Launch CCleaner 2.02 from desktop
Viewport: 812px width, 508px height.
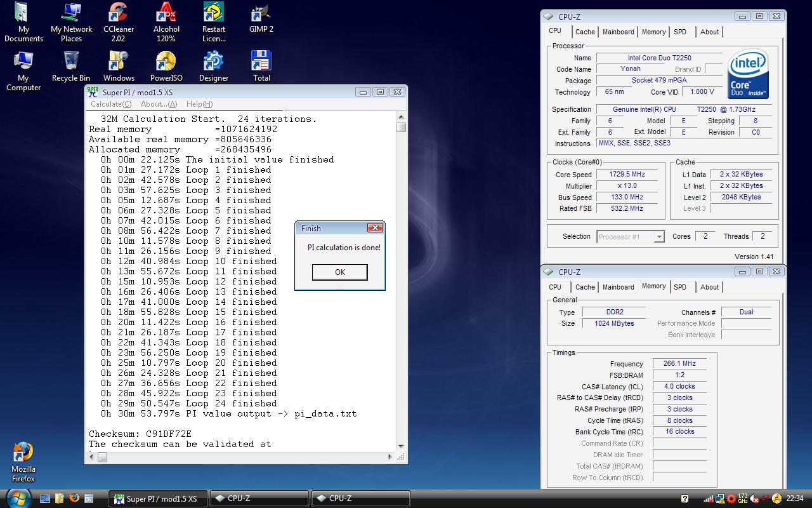[119, 23]
